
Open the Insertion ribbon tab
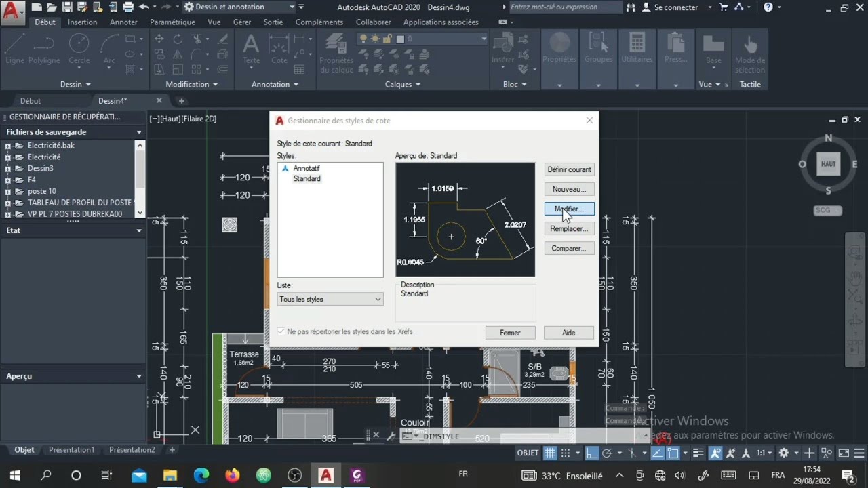(x=82, y=22)
